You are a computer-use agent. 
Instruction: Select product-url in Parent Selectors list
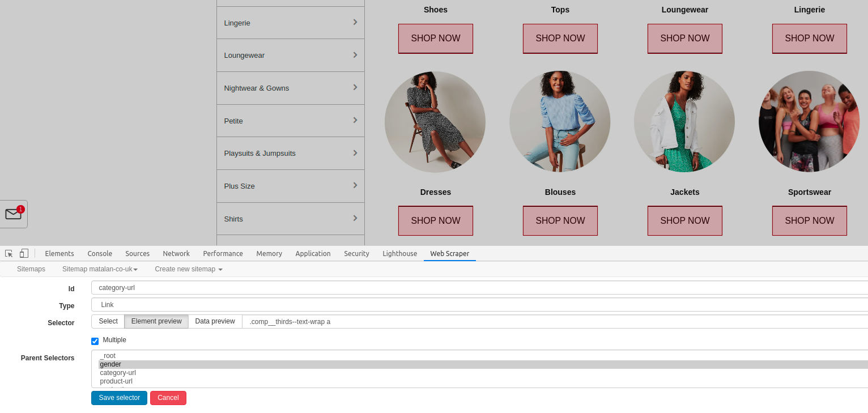pyautogui.click(x=116, y=381)
